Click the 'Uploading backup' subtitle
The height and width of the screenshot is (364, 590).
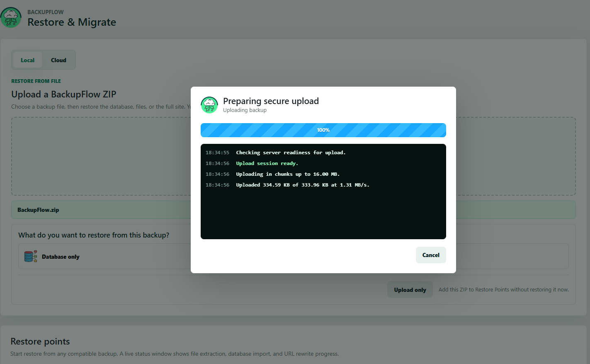[x=245, y=110]
